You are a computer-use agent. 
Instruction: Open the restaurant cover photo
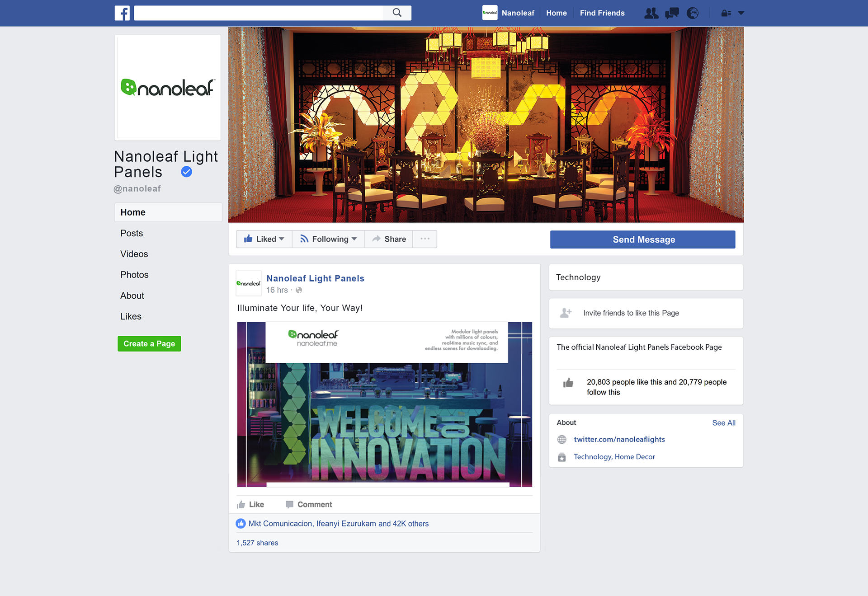(486, 125)
